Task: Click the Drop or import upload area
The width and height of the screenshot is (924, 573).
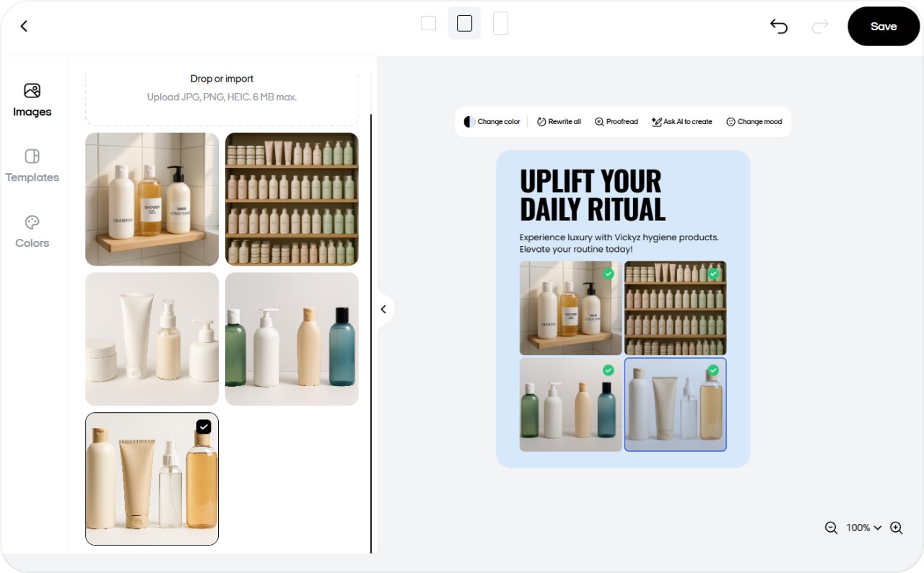Action: click(x=222, y=87)
